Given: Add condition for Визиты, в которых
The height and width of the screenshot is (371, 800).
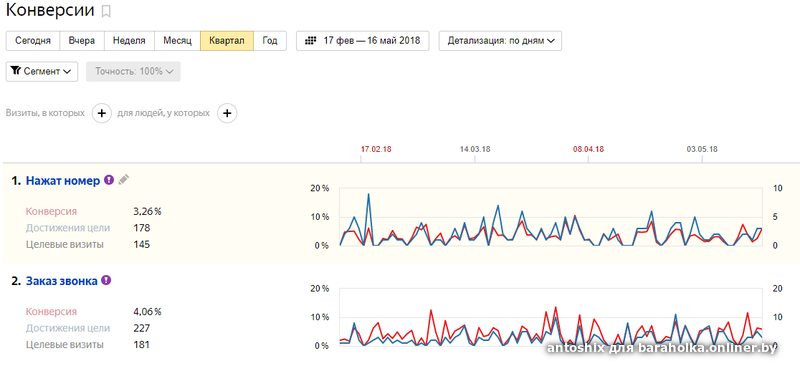Looking at the screenshot, I should tap(102, 113).
